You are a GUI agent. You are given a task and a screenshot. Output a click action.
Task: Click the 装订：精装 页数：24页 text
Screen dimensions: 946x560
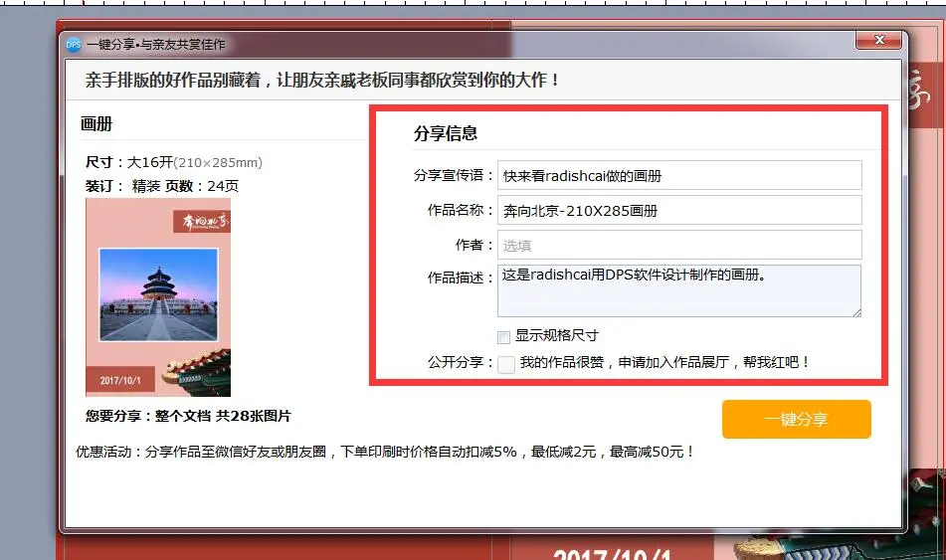162,186
